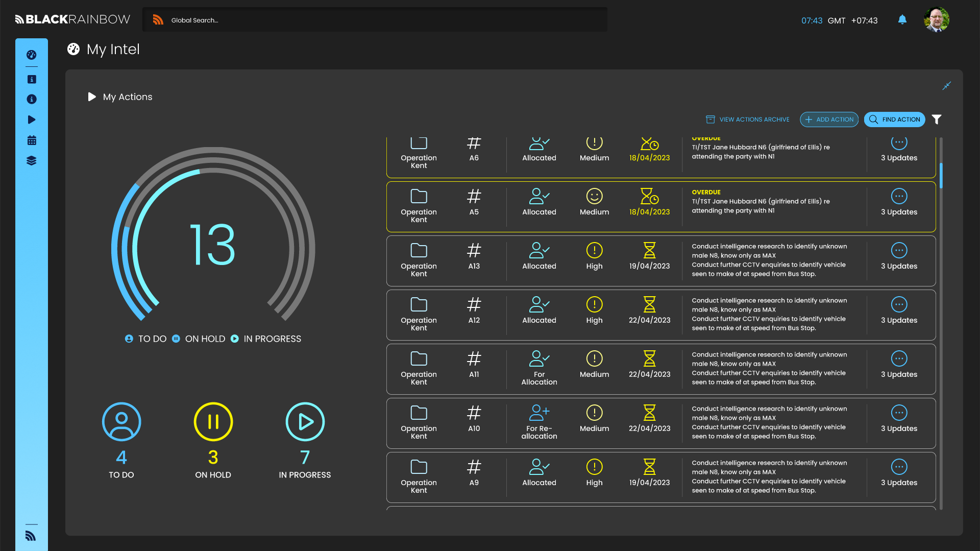This screenshot has height=551, width=980.
Task: Select the calendar icon in the left sidebar
Action: pyautogui.click(x=32, y=140)
